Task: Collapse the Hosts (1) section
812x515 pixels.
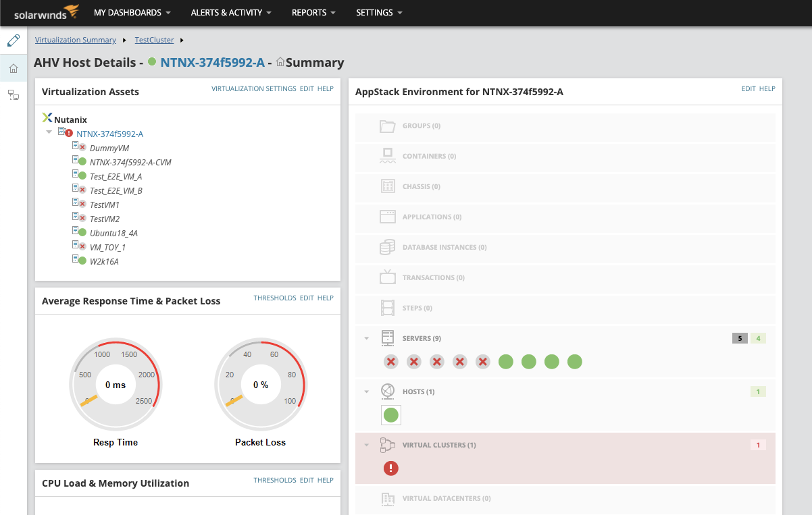Action: click(x=366, y=391)
